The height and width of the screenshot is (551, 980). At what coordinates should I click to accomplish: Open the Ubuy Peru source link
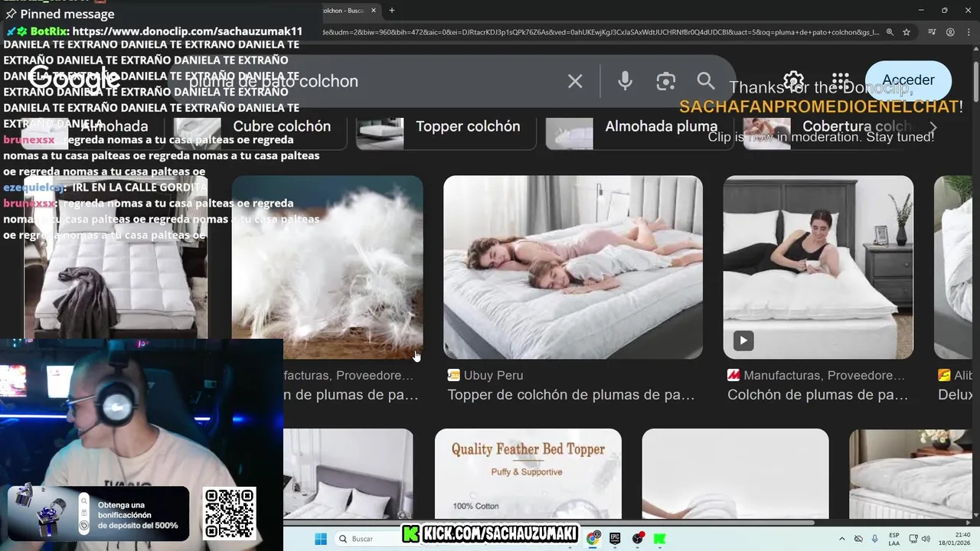485,375
